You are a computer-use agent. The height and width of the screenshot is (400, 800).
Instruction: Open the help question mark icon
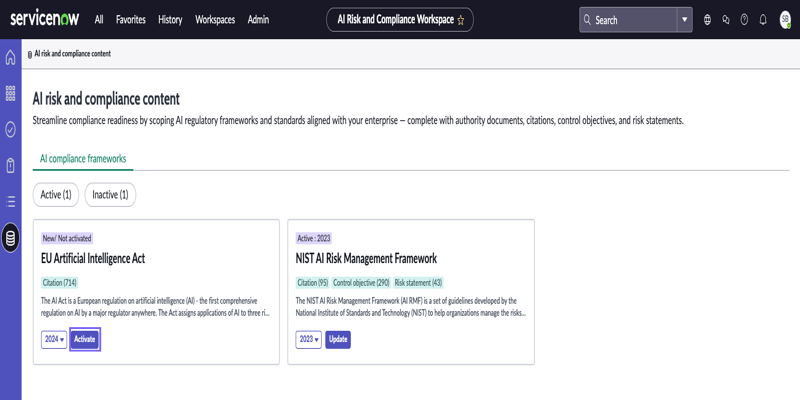point(744,20)
